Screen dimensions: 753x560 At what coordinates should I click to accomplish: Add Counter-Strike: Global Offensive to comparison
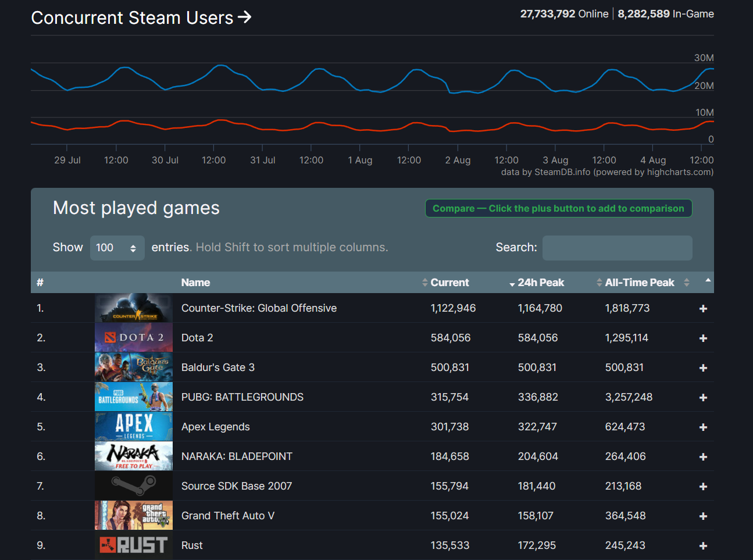[703, 309]
